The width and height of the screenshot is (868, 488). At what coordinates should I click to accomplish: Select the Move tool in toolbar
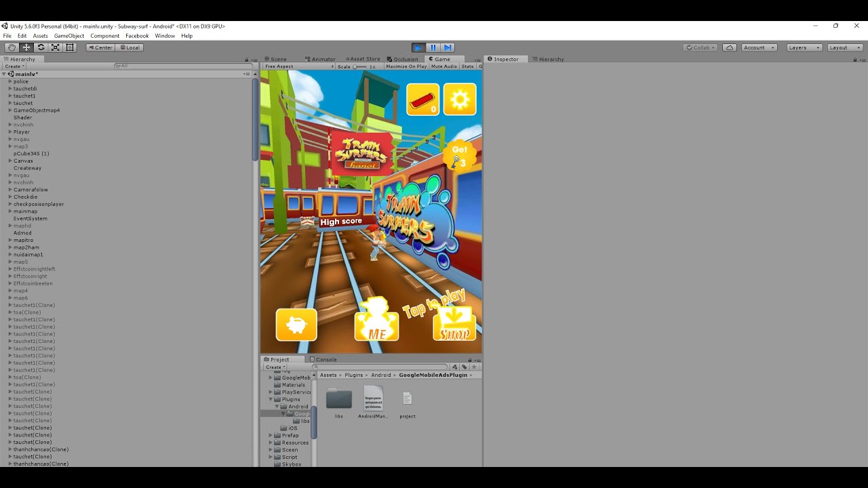click(x=26, y=47)
